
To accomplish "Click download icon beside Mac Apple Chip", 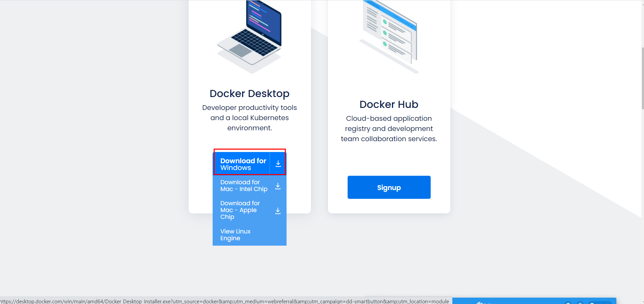I will 278,211.
